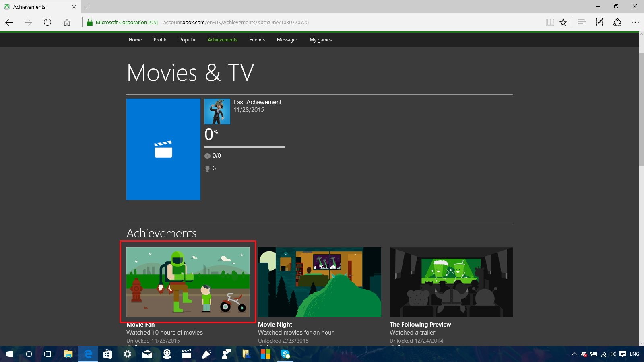This screenshot has width=644, height=362.
Task: Show hidden system tray icons
Action: coord(574,354)
